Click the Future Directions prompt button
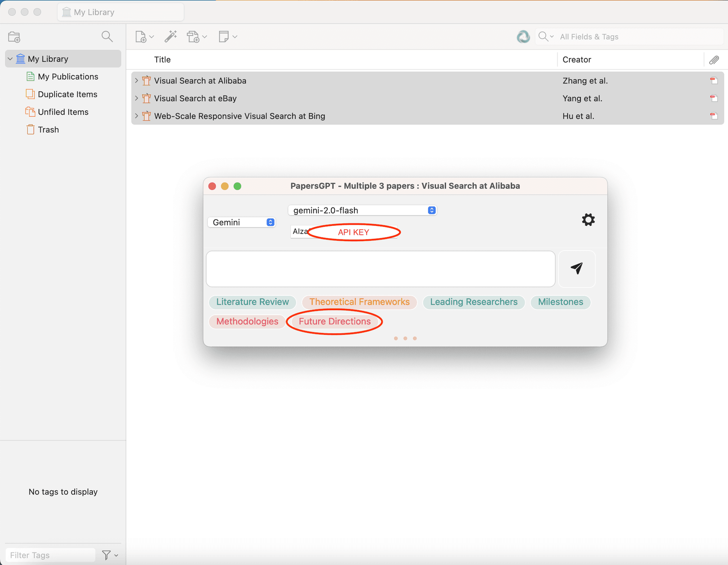The image size is (728, 565). point(334,322)
